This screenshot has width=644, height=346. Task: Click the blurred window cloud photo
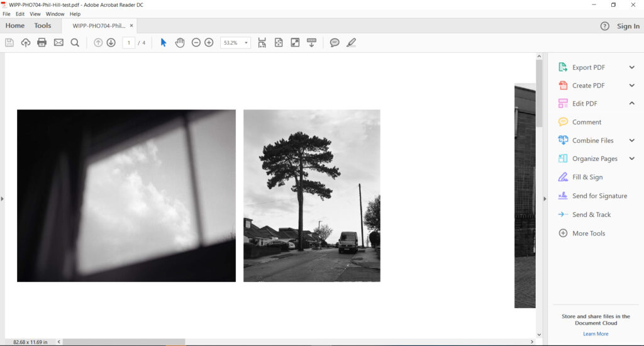point(126,196)
